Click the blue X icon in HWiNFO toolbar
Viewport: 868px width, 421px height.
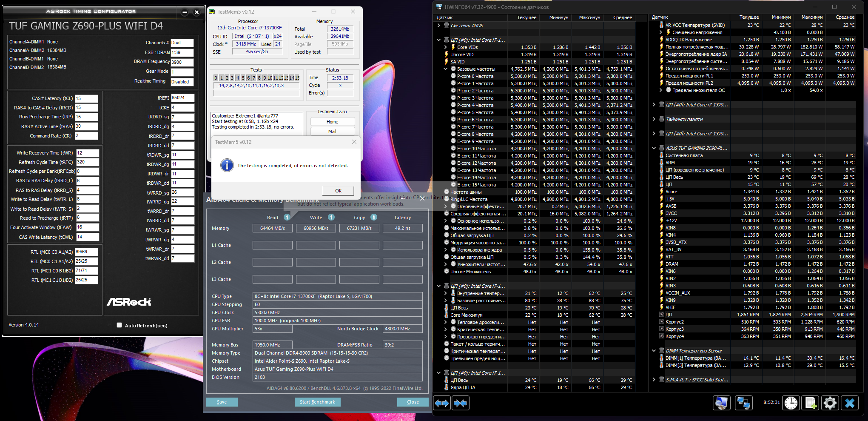[x=850, y=403]
